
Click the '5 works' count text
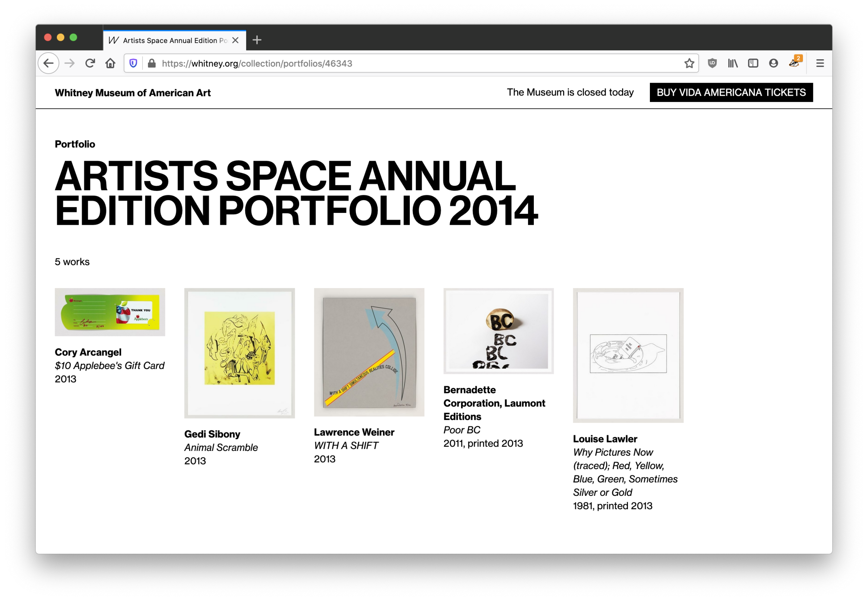pos(72,262)
